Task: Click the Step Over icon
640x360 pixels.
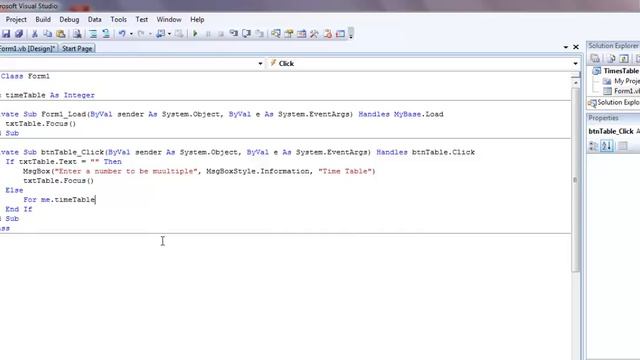Action: pyautogui.click(x=247, y=34)
